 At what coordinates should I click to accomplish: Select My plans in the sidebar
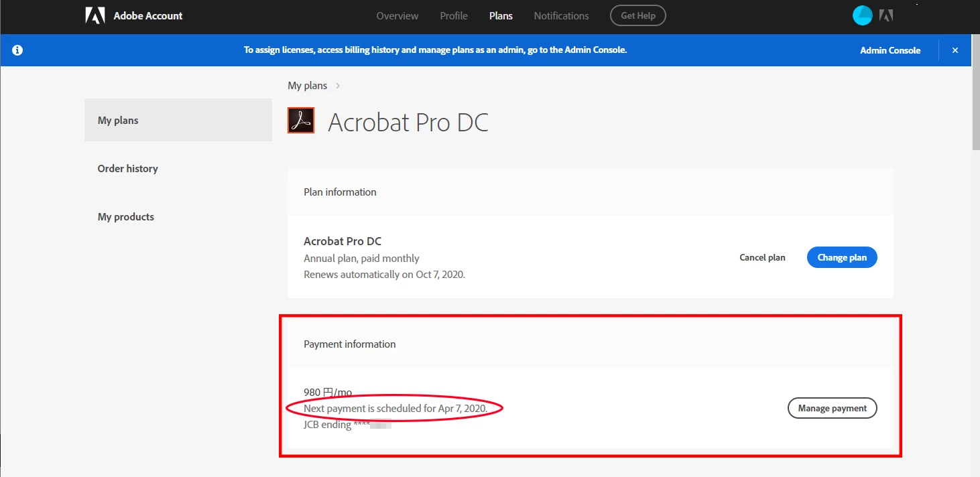click(x=178, y=120)
